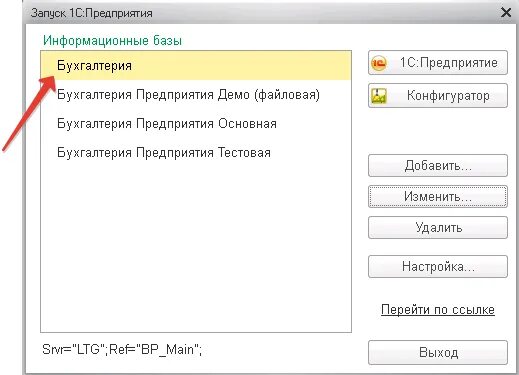The height and width of the screenshot is (375, 519).
Task: Follow the Перейти по ссылке link
Action: click(438, 310)
